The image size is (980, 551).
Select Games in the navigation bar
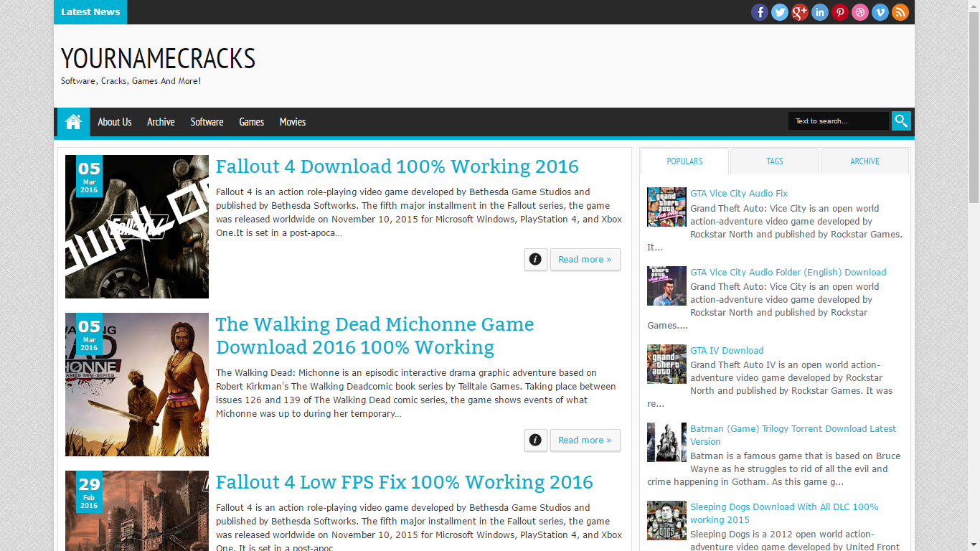tap(251, 122)
